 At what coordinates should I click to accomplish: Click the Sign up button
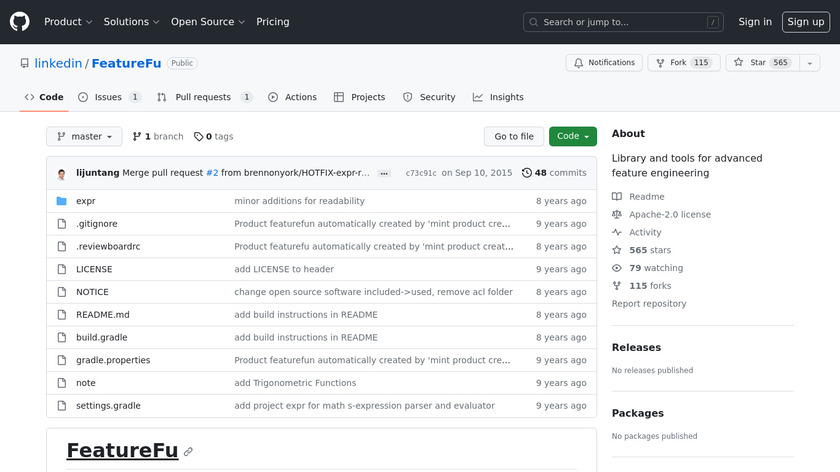click(805, 22)
